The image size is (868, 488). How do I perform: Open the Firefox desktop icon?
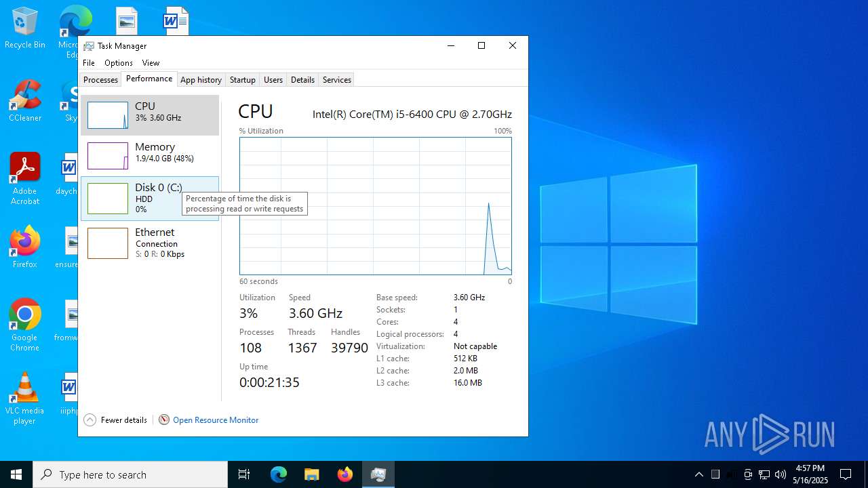pyautogui.click(x=25, y=247)
